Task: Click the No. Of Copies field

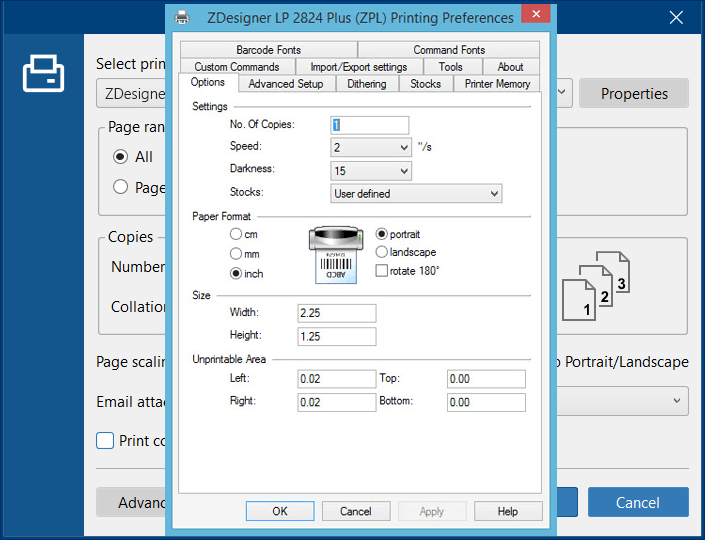Action: [370, 125]
